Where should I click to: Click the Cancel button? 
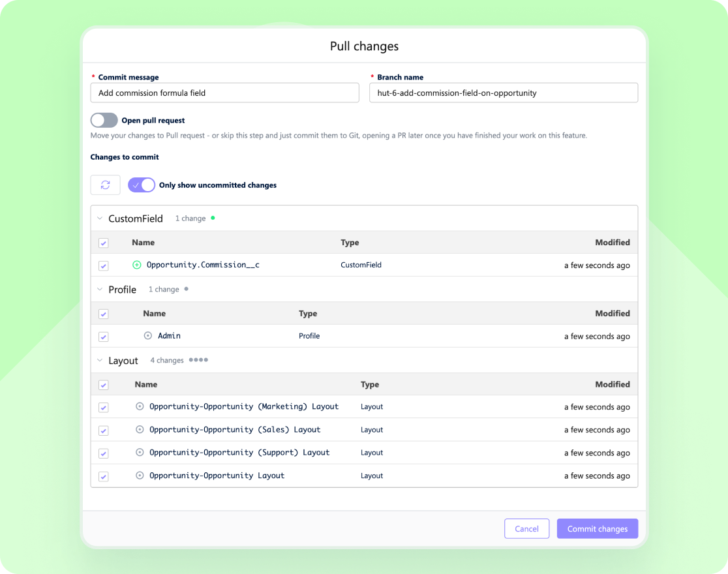coord(526,528)
